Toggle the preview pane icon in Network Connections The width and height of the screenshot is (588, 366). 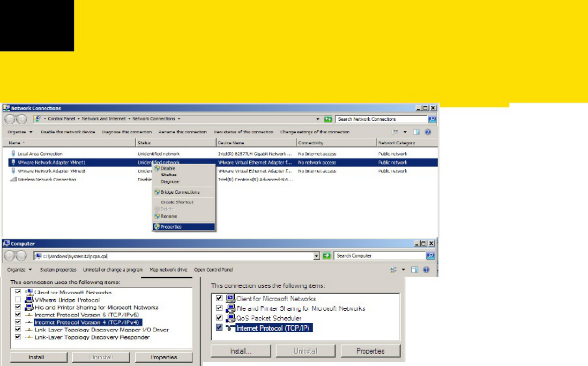click(416, 132)
